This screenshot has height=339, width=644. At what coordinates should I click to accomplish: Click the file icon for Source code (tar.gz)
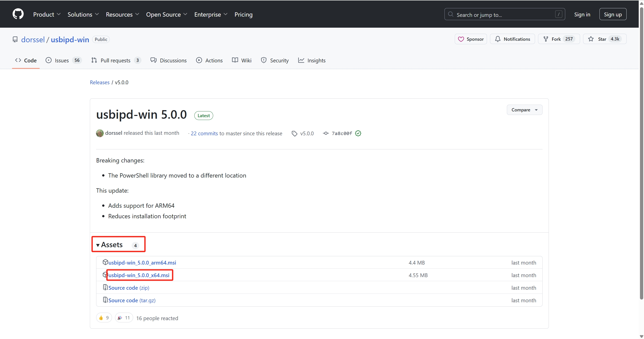(x=105, y=300)
